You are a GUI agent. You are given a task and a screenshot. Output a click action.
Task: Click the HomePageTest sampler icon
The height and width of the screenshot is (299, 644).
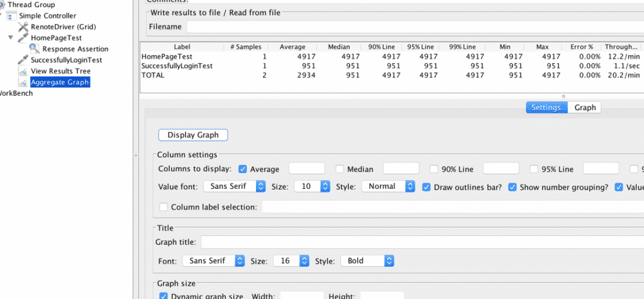tap(23, 38)
